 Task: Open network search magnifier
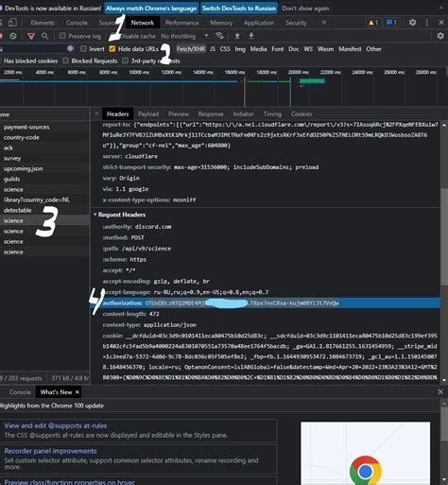(x=44, y=36)
